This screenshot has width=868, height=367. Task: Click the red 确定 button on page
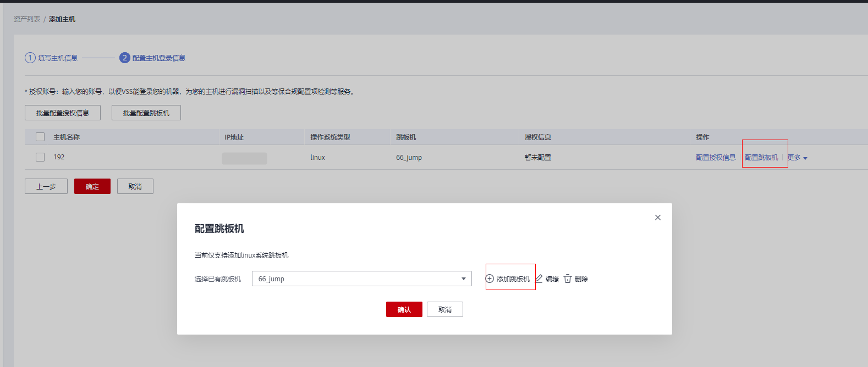(x=92, y=186)
